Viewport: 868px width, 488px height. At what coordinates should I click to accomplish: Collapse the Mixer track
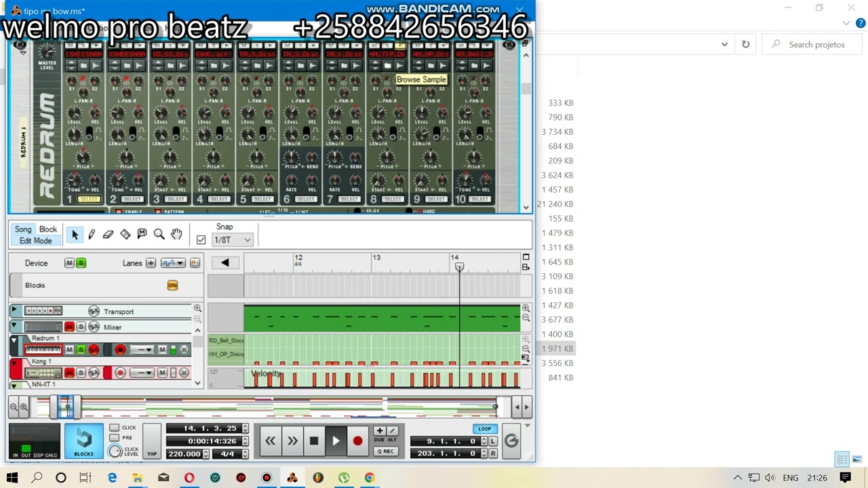(14, 326)
